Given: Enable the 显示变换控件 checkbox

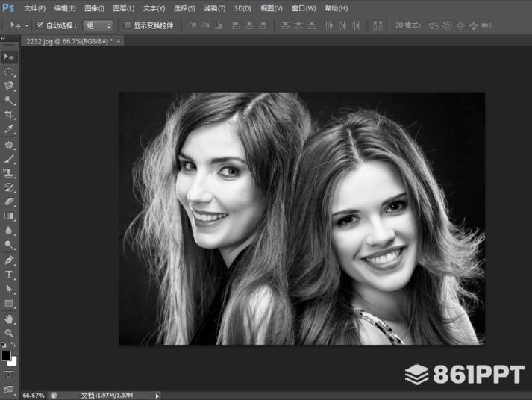Looking at the screenshot, I should click(127, 25).
